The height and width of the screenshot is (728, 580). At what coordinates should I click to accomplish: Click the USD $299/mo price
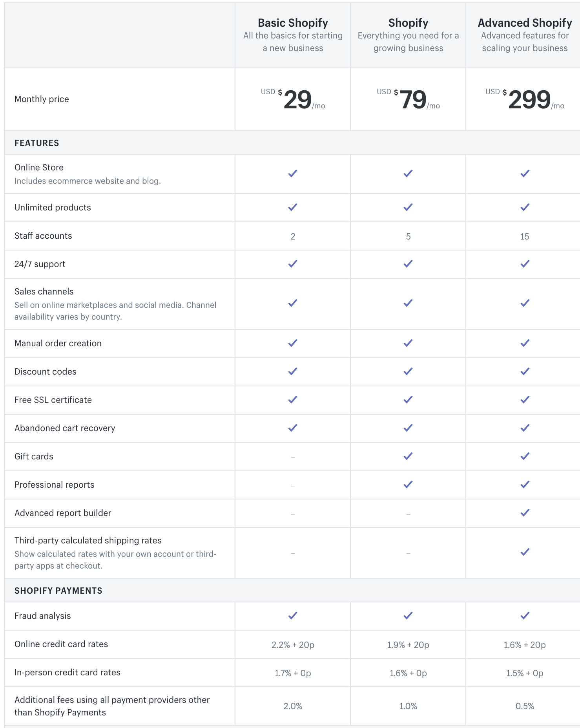tap(525, 99)
